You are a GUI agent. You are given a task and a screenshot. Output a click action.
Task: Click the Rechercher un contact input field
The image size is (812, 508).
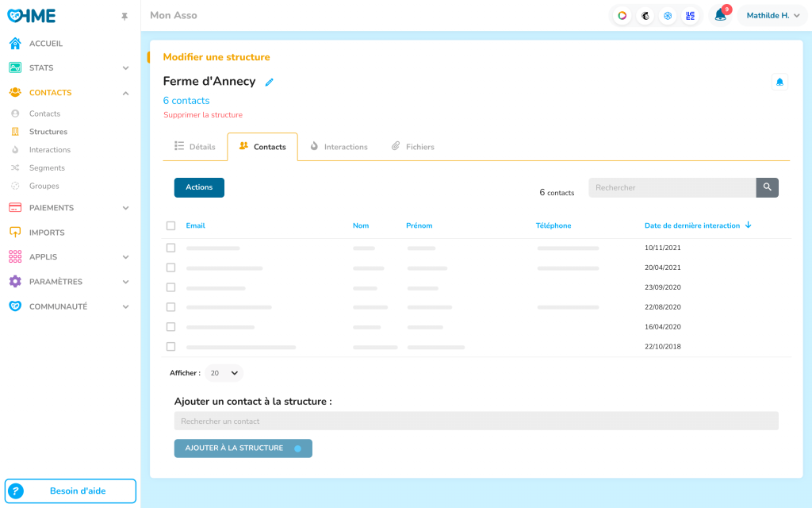pyautogui.click(x=476, y=421)
